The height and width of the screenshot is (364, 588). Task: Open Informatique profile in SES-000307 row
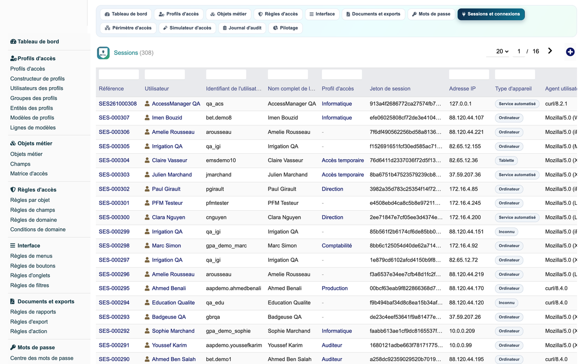[337, 118]
